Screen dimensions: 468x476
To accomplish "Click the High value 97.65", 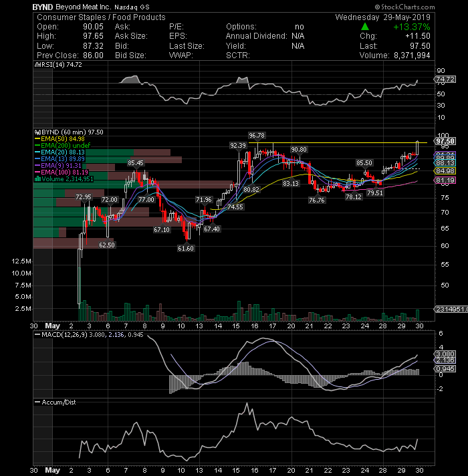I will tap(93, 36).
